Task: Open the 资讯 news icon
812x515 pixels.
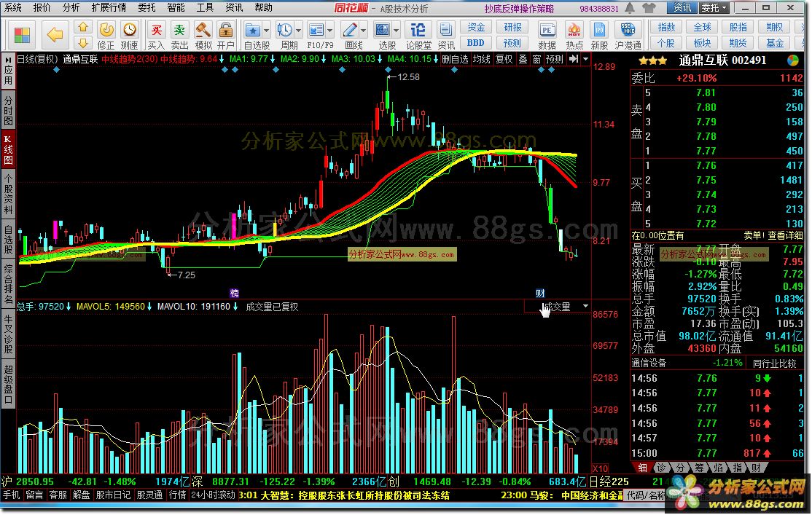Action: tap(445, 35)
